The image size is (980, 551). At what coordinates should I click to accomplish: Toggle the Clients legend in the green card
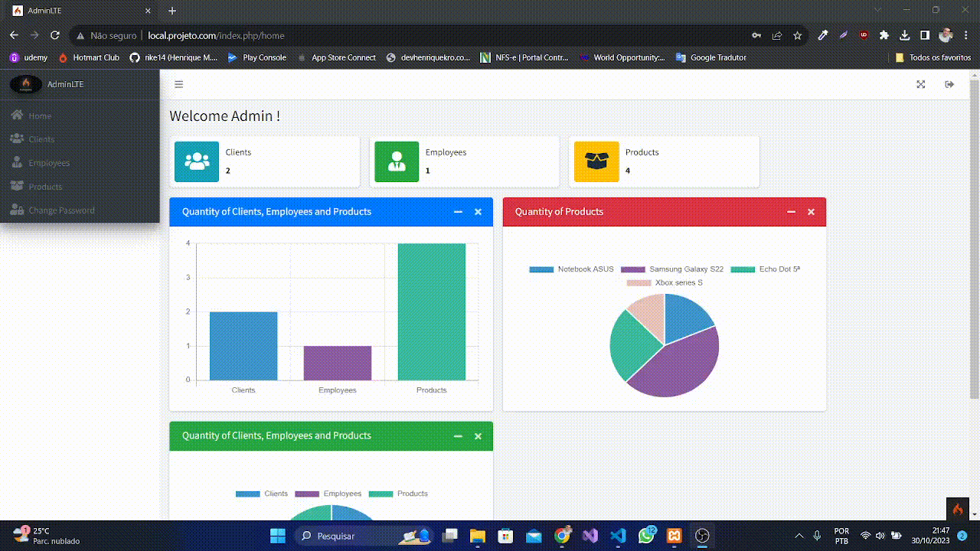pos(262,494)
